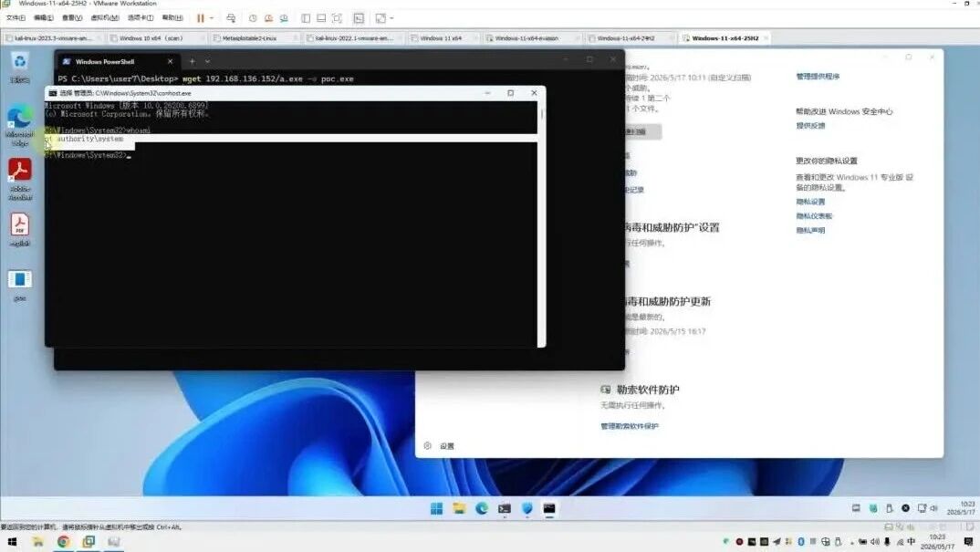Open the 隐私设置 link
Viewport: 980px width, 552px height.
click(x=810, y=202)
